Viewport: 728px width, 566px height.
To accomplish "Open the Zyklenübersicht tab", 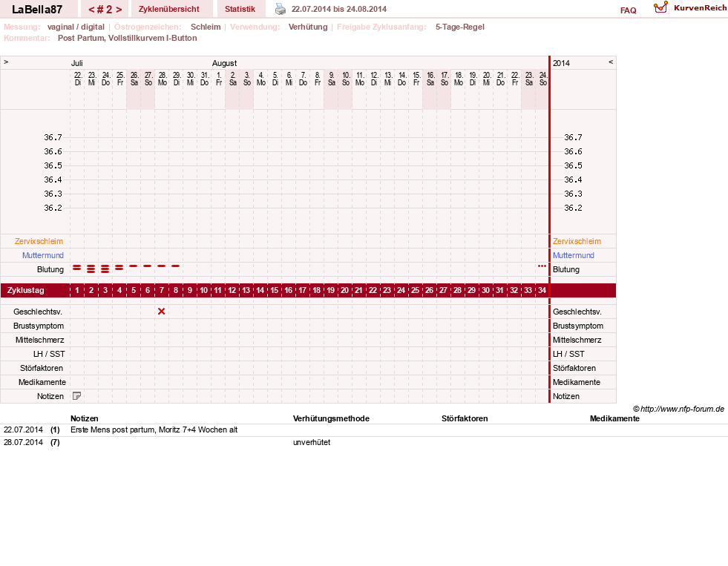I will [169, 9].
